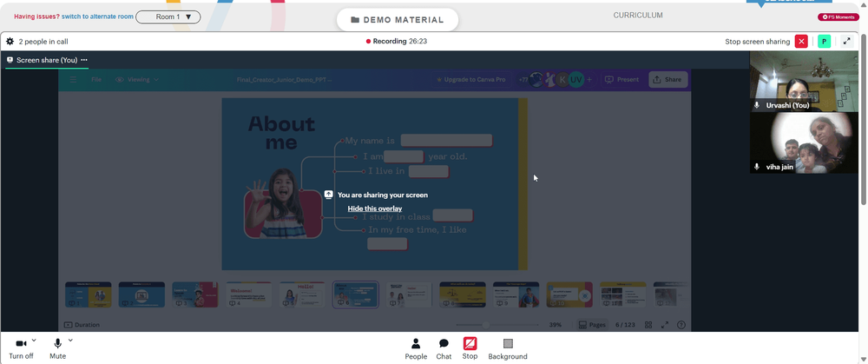Click Hide this overlay link
Image resolution: width=868 pixels, height=364 pixels.
pyautogui.click(x=375, y=208)
